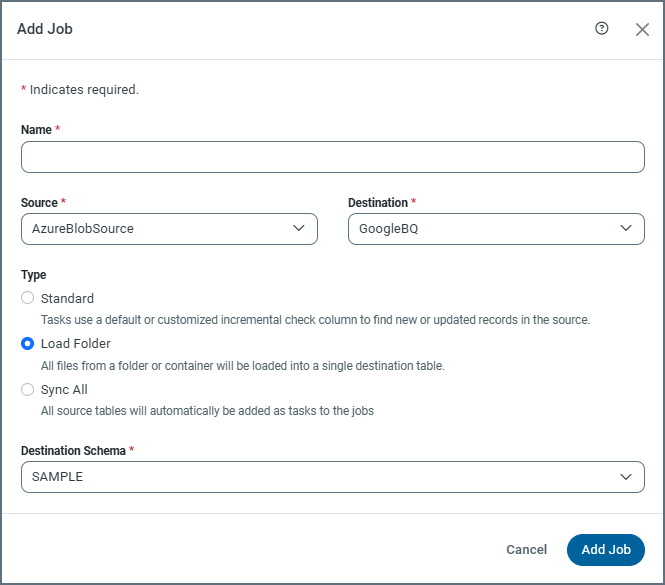Image resolution: width=665 pixels, height=585 pixels.
Task: Close the Add Job dialog with X
Action: (x=642, y=29)
